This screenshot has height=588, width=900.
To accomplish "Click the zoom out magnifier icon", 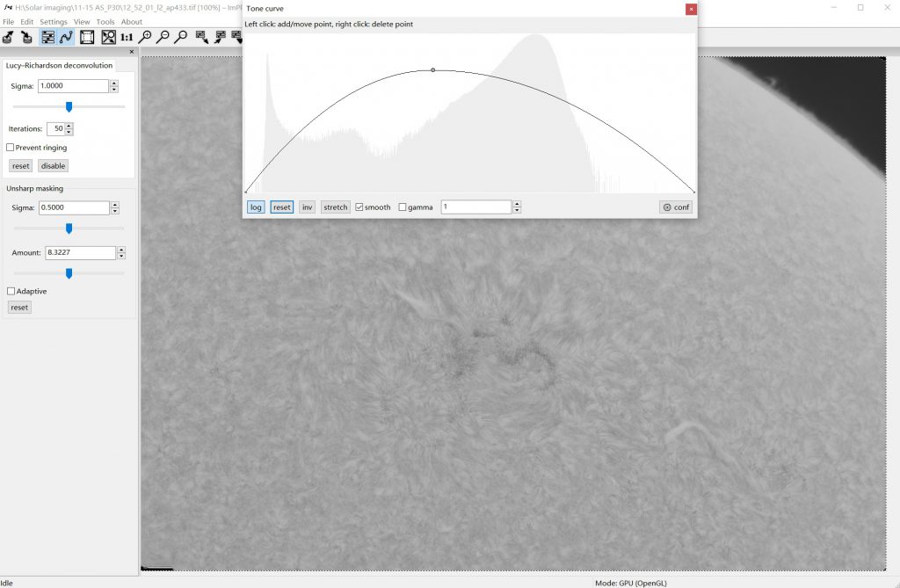I will pos(163,37).
